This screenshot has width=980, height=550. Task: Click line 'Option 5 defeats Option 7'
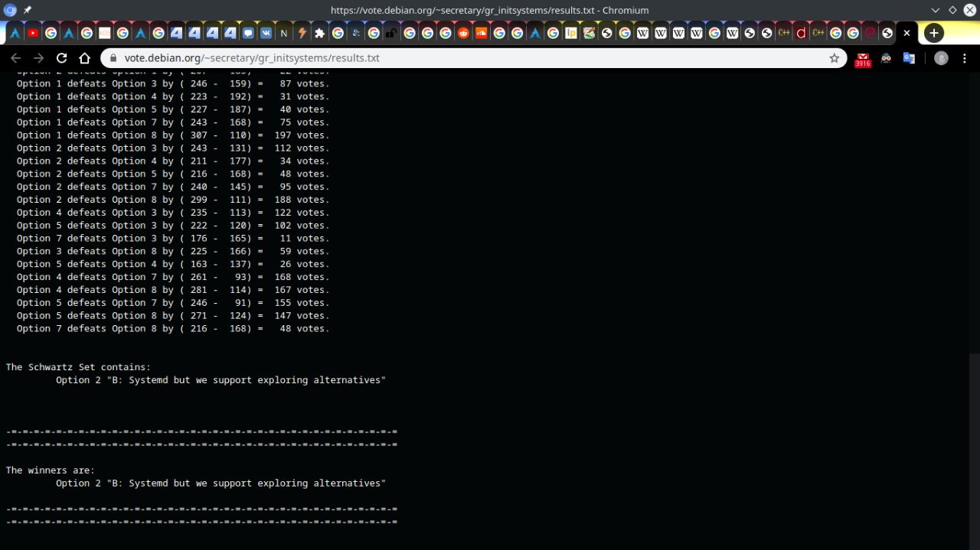click(173, 303)
